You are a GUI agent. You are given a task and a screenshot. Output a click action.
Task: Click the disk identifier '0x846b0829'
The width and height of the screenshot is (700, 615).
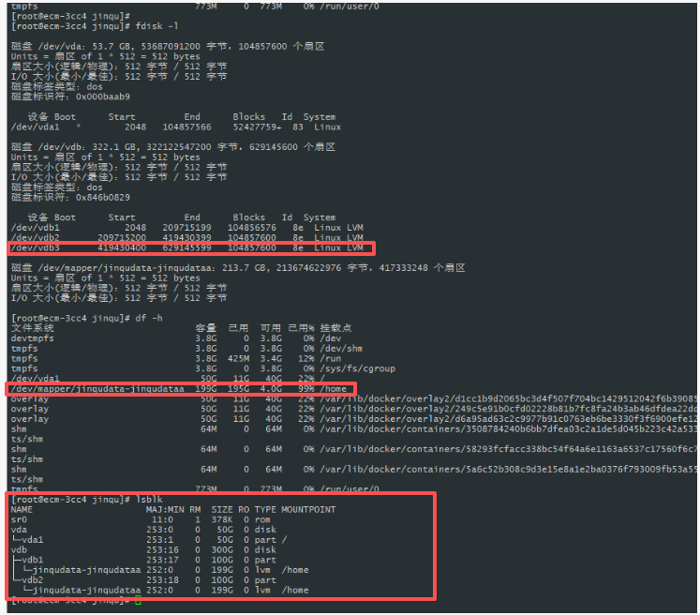coord(103,198)
